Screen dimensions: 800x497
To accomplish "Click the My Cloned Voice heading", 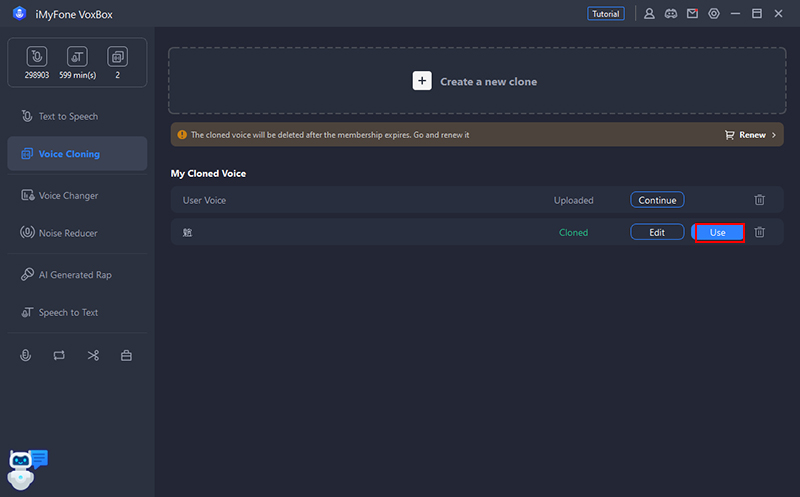I will tap(208, 173).
